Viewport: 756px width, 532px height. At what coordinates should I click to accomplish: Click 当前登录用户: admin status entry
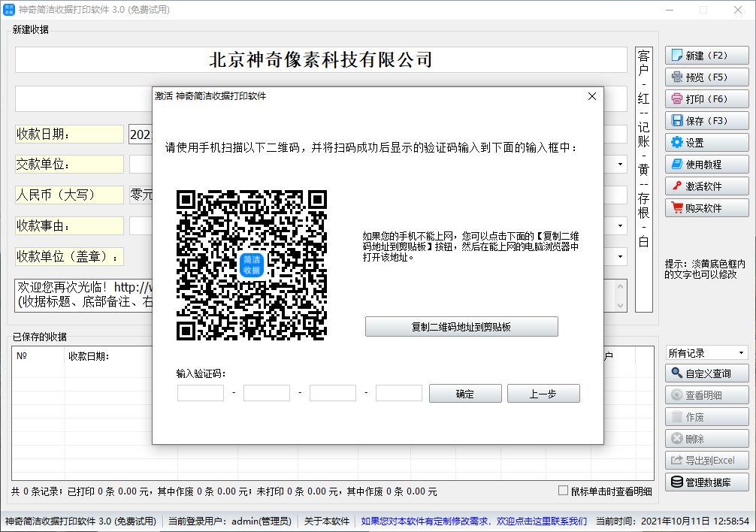[x=230, y=521]
